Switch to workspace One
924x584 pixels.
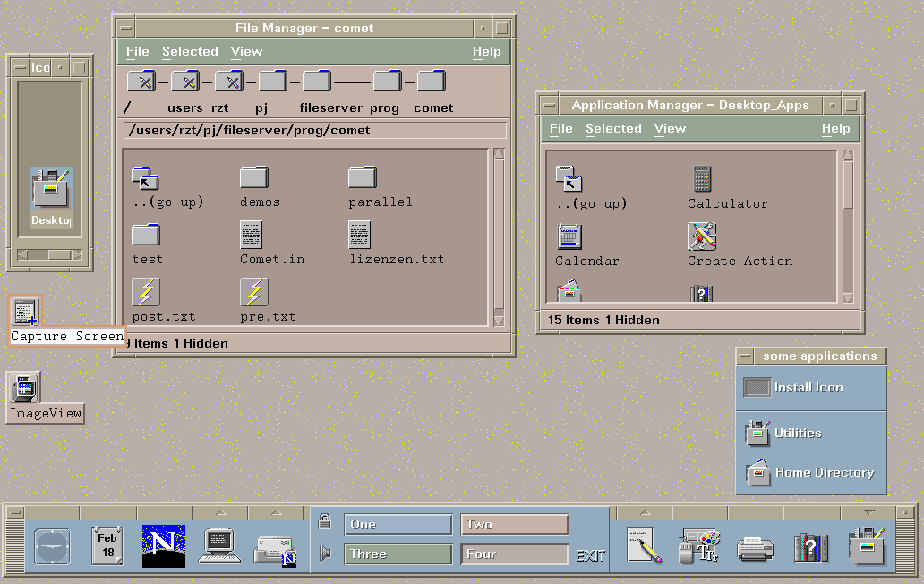coord(398,524)
